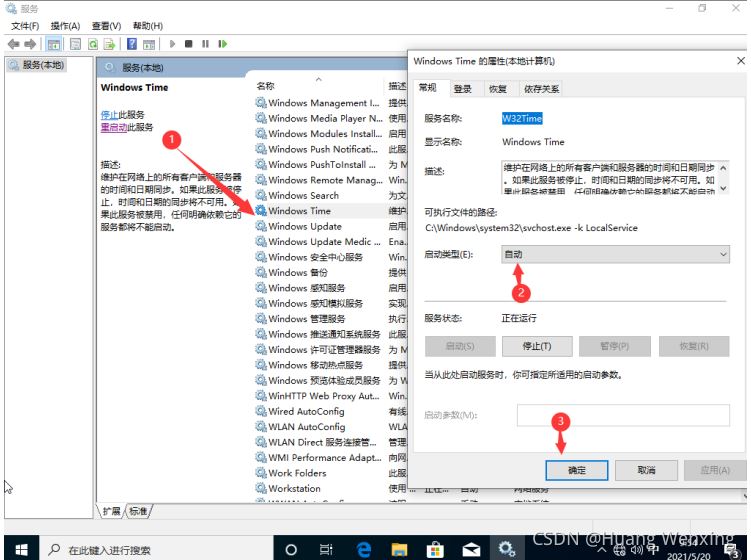This screenshot has height=560, width=751.
Task: Open File Explorer from taskbar
Action: (x=399, y=549)
